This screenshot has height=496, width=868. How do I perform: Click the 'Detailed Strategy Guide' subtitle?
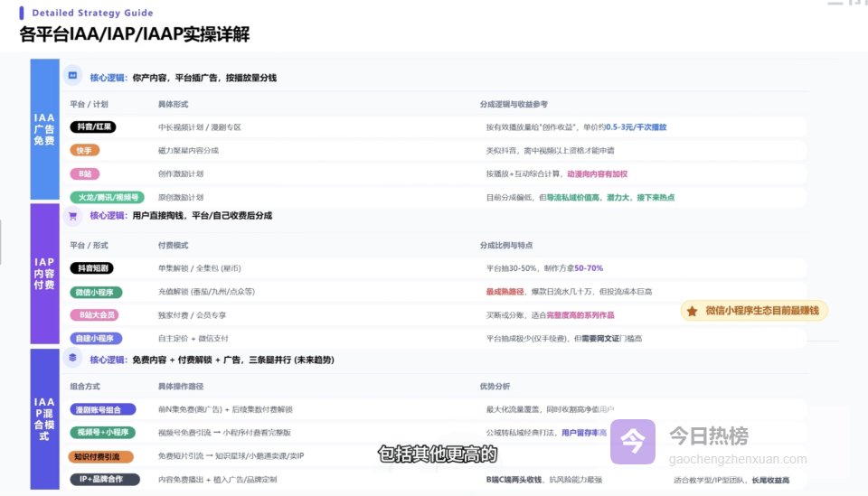[x=92, y=13]
